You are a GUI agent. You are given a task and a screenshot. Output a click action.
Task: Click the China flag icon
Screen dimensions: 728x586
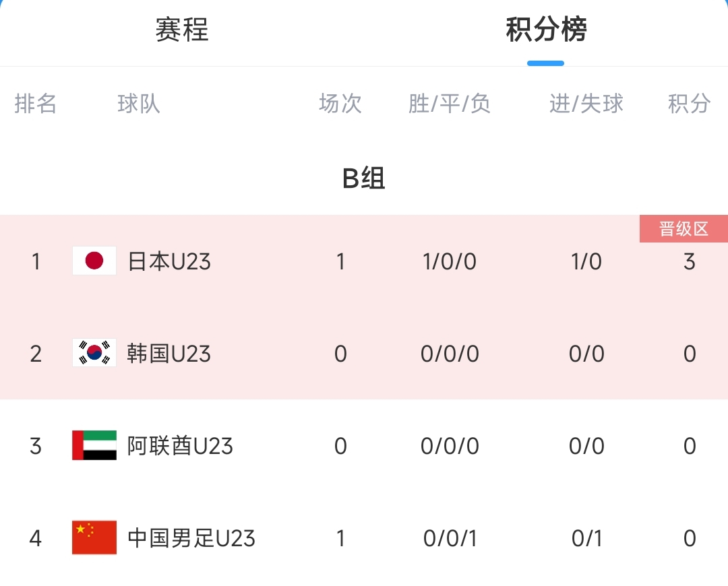tap(94, 538)
